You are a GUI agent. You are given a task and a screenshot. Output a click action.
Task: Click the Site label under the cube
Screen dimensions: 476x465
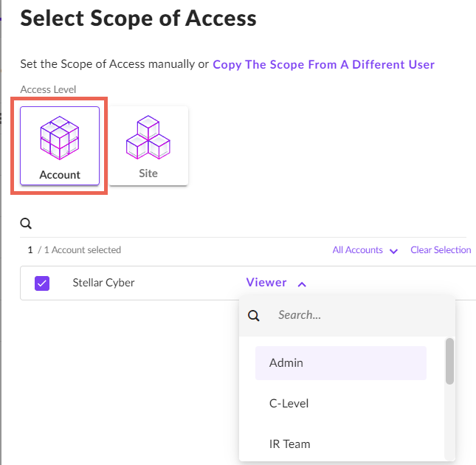tap(148, 173)
